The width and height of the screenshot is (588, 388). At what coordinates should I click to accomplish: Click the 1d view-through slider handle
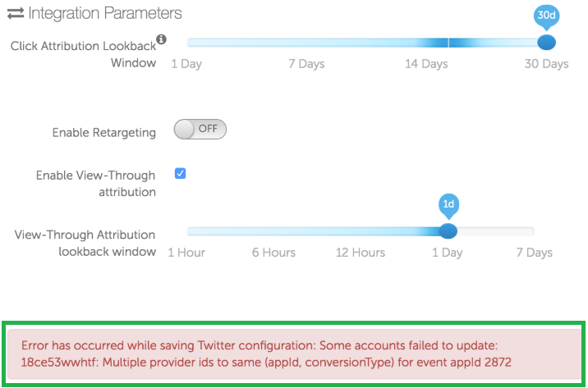(448, 231)
